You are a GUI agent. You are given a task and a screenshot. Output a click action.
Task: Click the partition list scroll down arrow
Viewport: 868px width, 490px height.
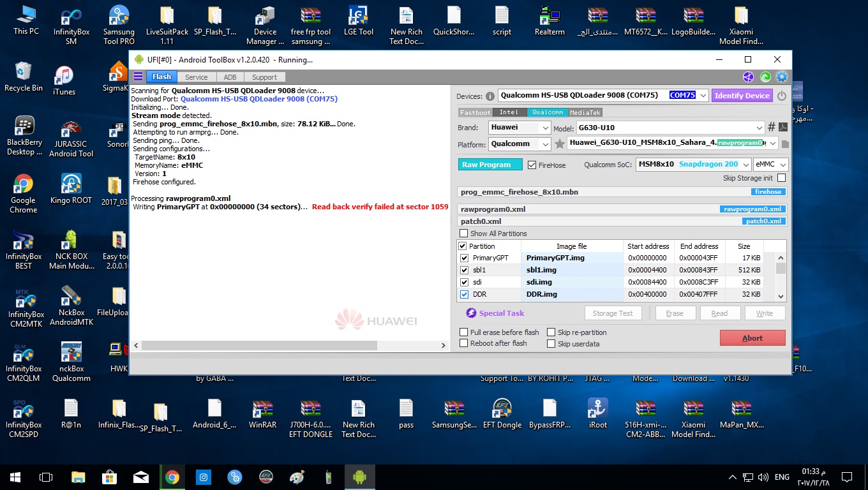[781, 296]
